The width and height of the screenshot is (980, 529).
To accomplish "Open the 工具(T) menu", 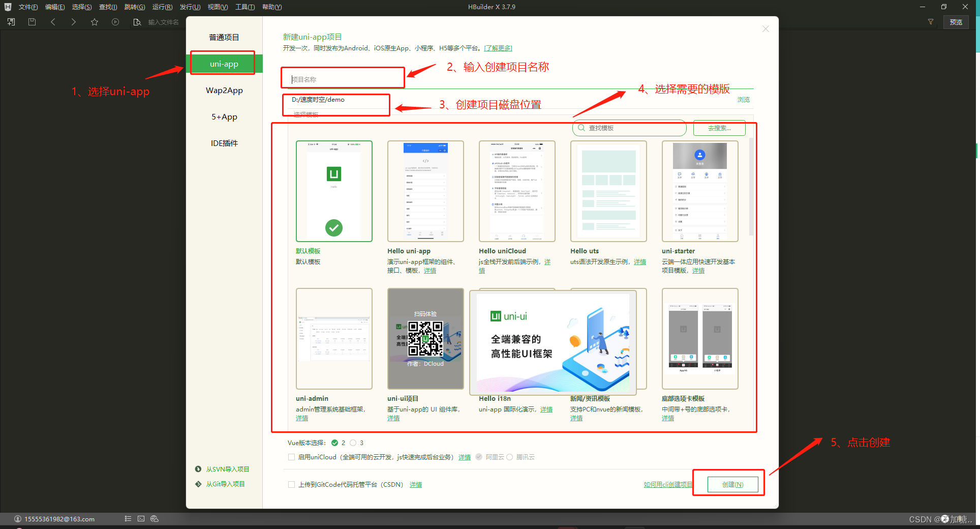I will (x=244, y=7).
